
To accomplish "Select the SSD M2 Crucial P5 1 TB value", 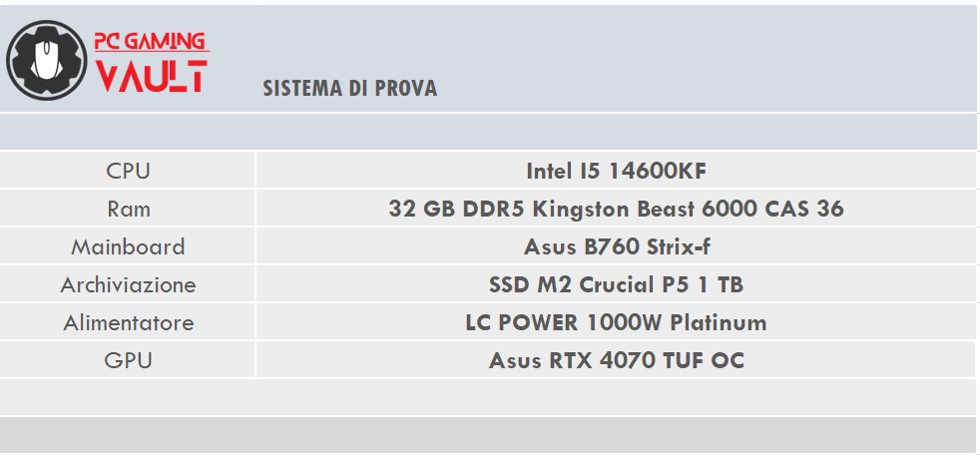I will coord(616,284).
